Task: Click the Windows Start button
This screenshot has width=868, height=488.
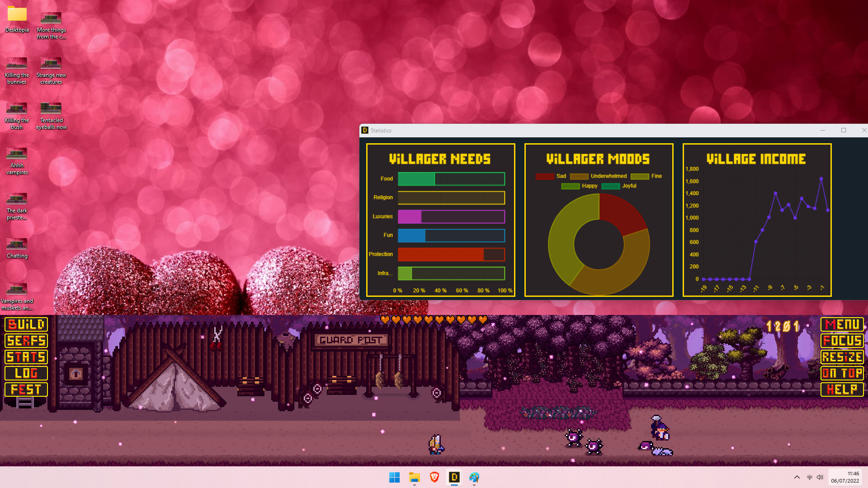Action: click(395, 477)
